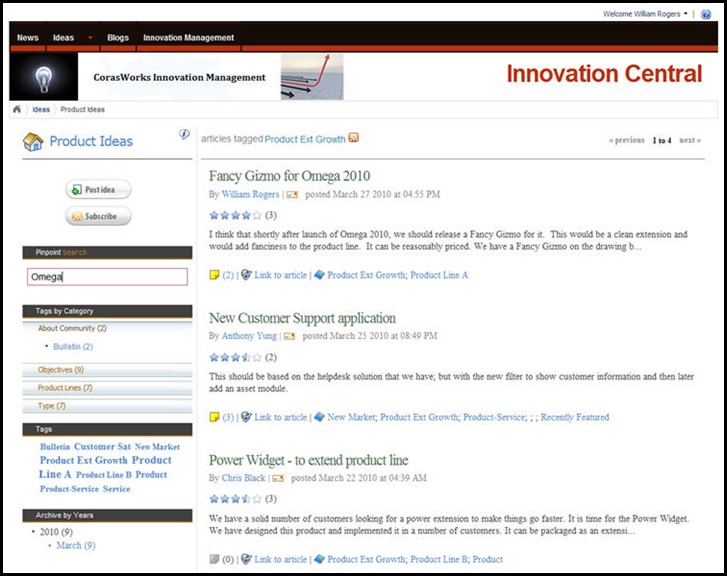Click the comment note icon under Fancy Gizmo
The image size is (727, 576).
point(214,275)
